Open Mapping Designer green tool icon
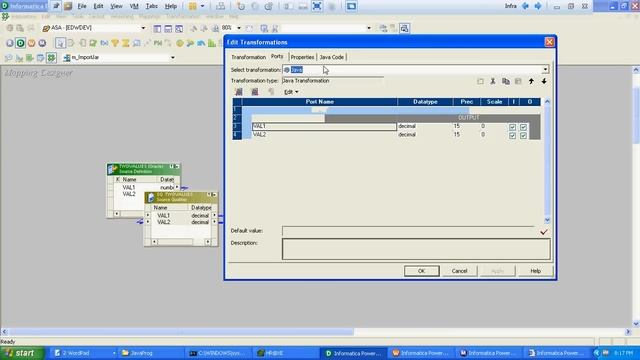This screenshot has height=360, width=640. 51,58
